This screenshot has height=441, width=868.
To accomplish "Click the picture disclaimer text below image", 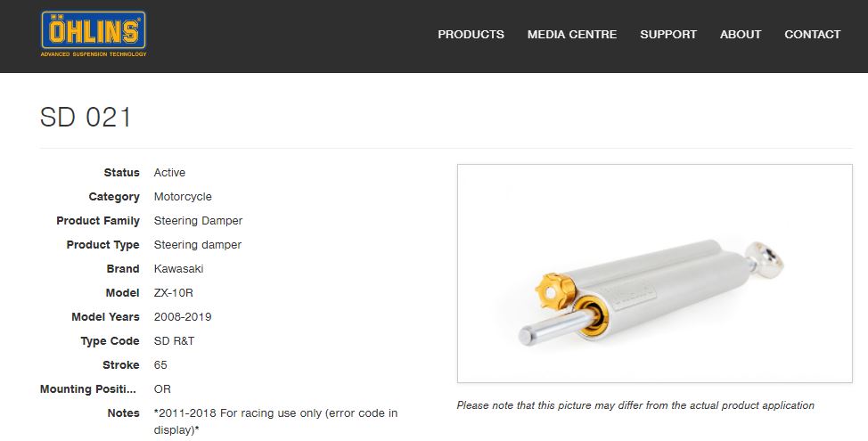I will tap(635, 405).
